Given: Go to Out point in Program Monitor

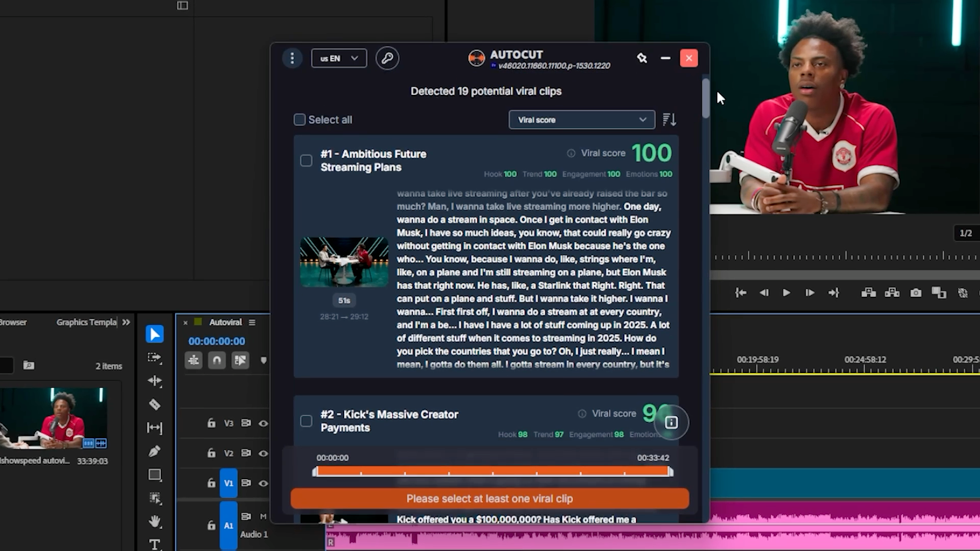Looking at the screenshot, I should tap(834, 293).
